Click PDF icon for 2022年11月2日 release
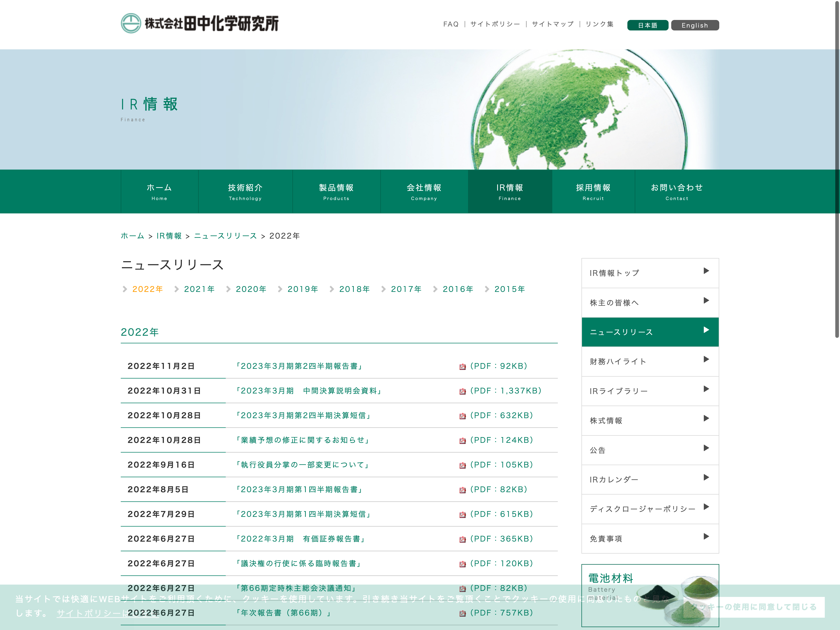 [463, 366]
